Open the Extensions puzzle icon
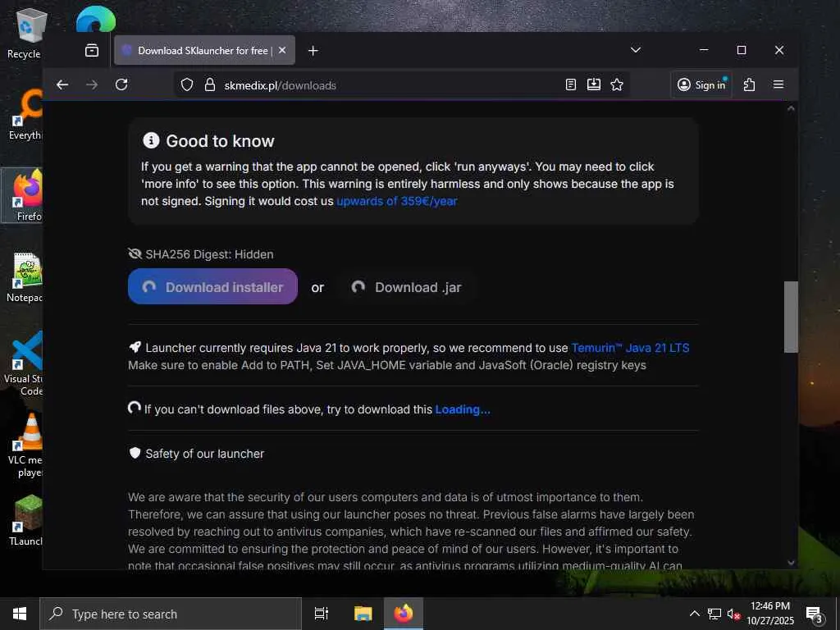 click(x=749, y=84)
